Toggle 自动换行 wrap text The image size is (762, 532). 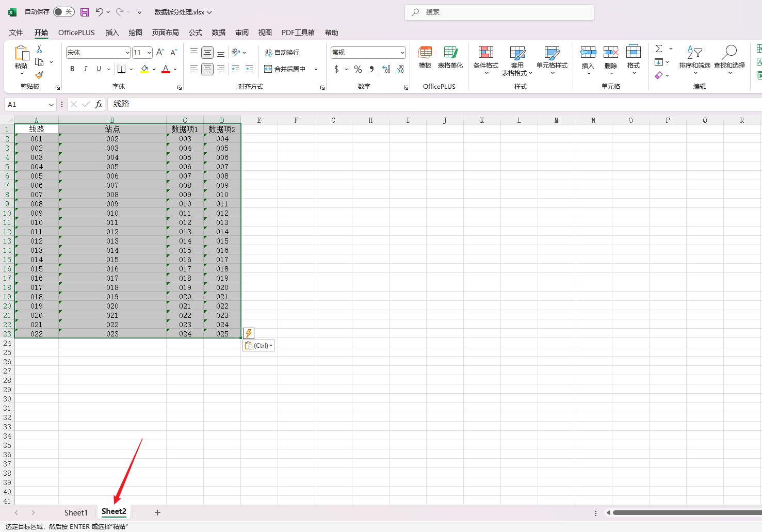tap(282, 53)
